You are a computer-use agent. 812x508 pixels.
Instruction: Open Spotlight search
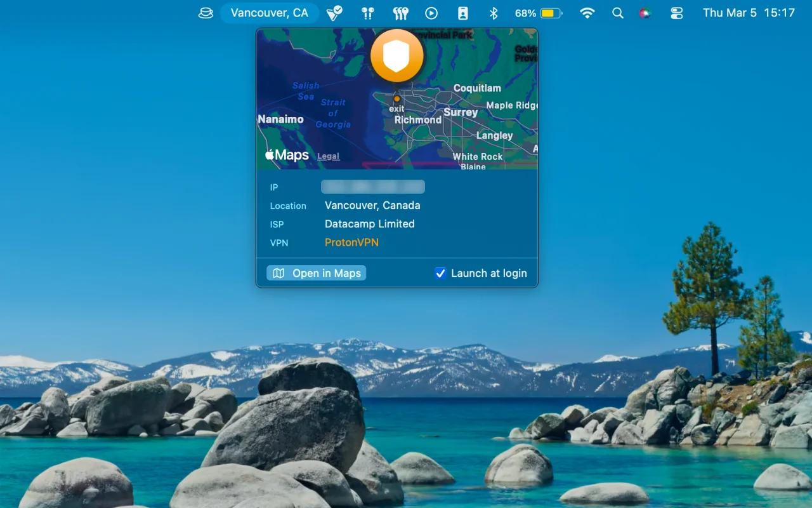point(617,13)
